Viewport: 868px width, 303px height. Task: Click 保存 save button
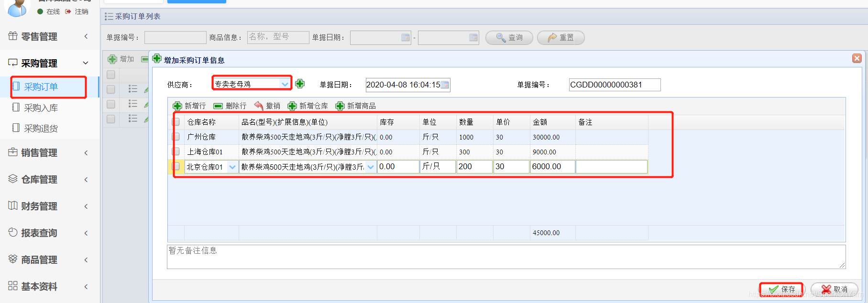click(x=782, y=289)
